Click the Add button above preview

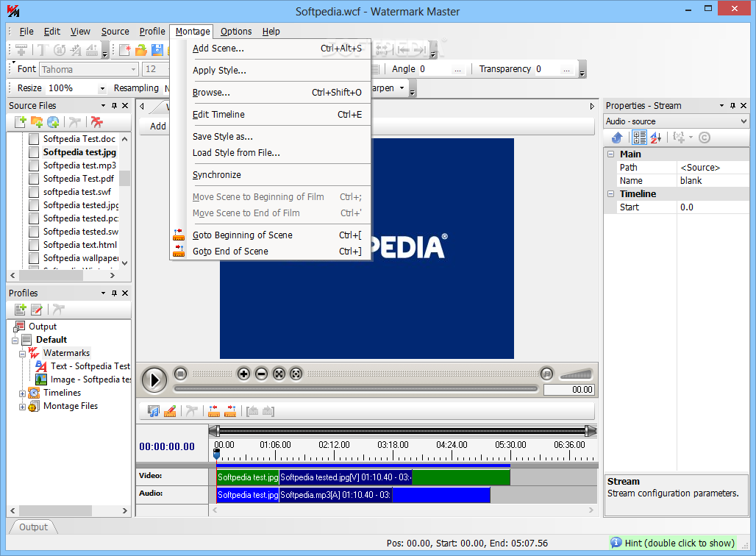pyautogui.click(x=157, y=126)
